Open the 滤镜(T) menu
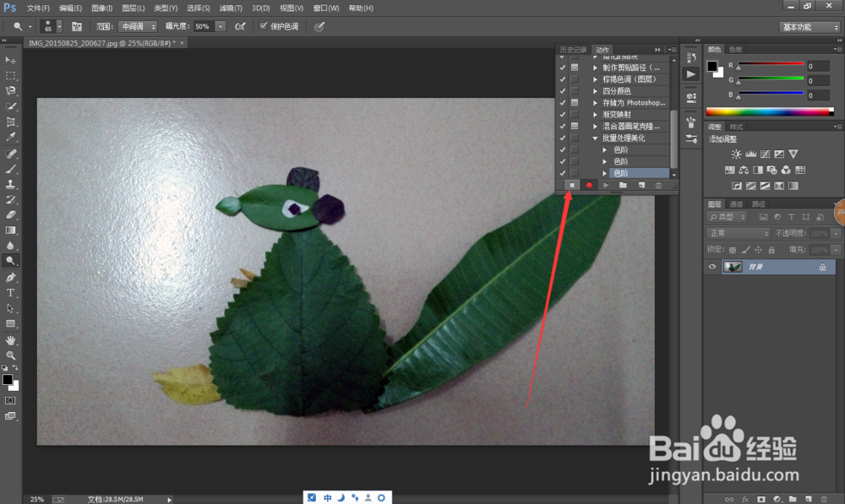The width and height of the screenshot is (845, 504). click(230, 8)
